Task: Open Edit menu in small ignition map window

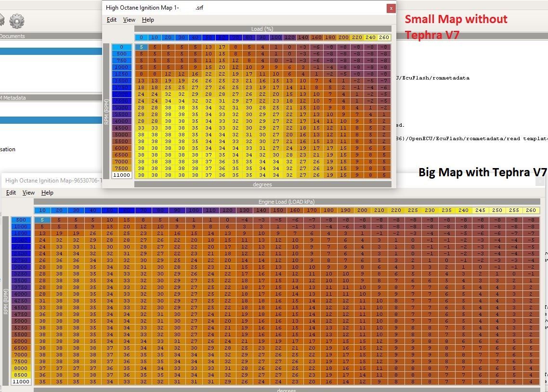Action: [112, 20]
